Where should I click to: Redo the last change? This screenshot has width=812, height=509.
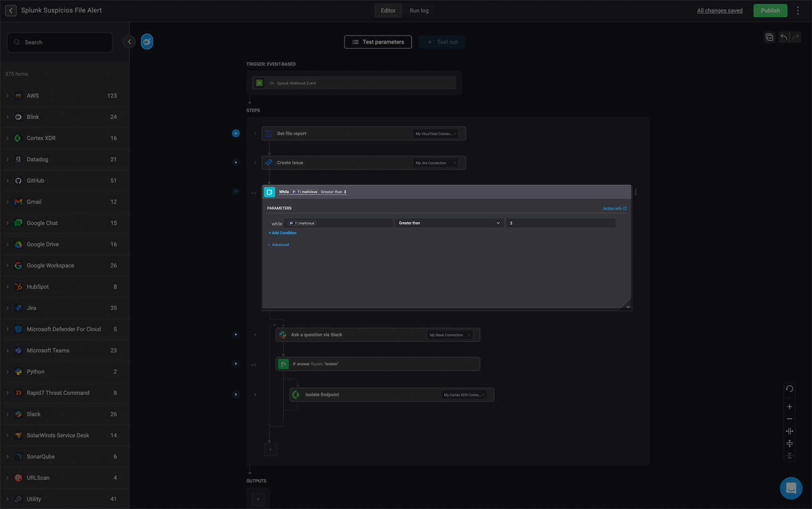[x=796, y=37]
